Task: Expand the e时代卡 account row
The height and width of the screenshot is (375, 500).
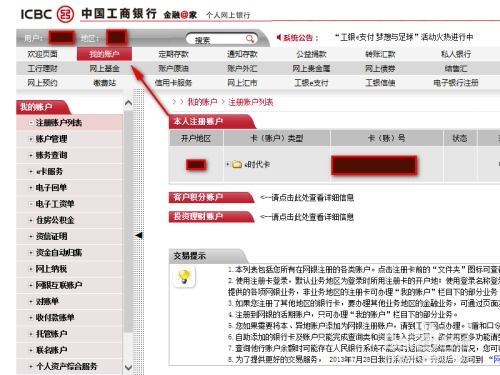Action: pos(228,164)
